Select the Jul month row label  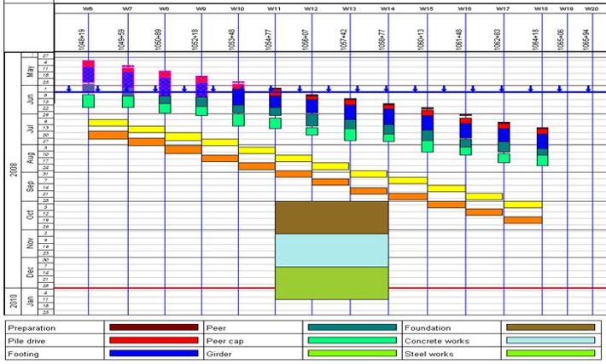click(x=30, y=129)
